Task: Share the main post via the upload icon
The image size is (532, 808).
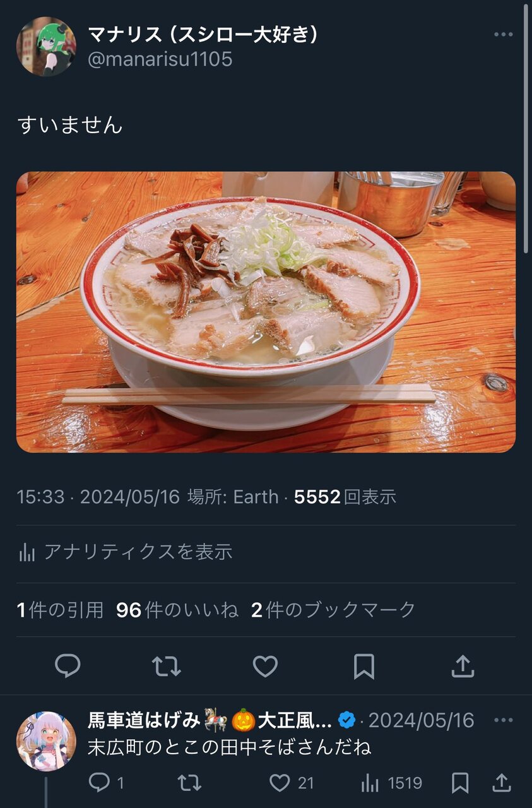Action: click(463, 666)
